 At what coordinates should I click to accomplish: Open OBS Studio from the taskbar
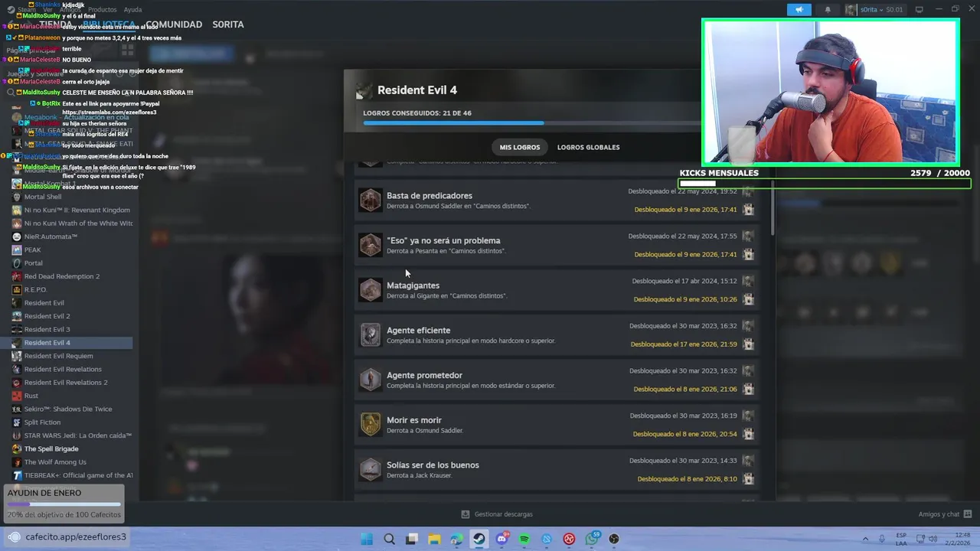(x=614, y=539)
